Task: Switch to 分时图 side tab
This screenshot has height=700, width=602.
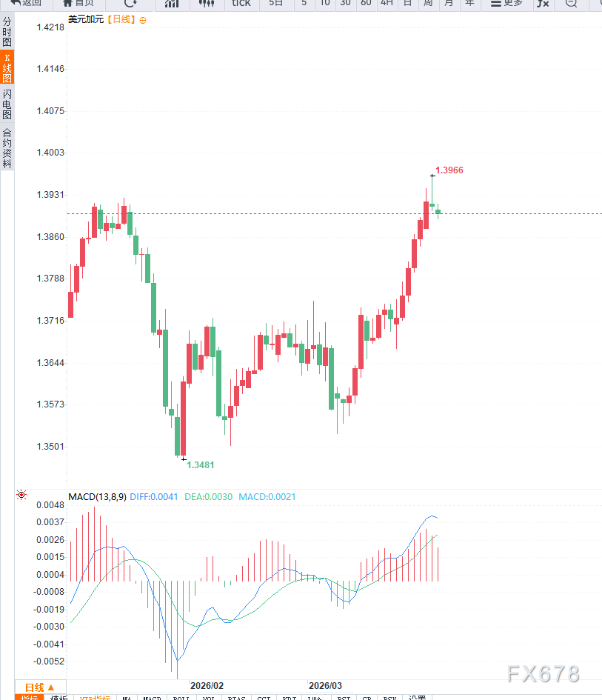Action: click(7, 33)
